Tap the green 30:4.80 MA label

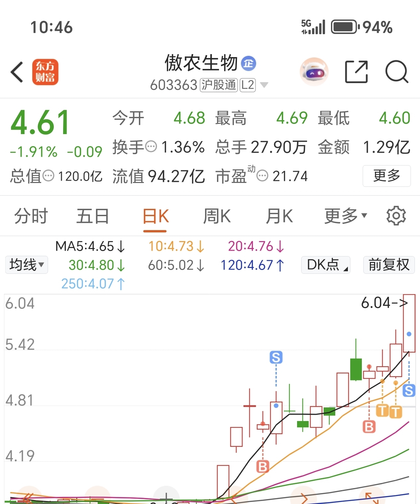pyautogui.click(x=97, y=265)
